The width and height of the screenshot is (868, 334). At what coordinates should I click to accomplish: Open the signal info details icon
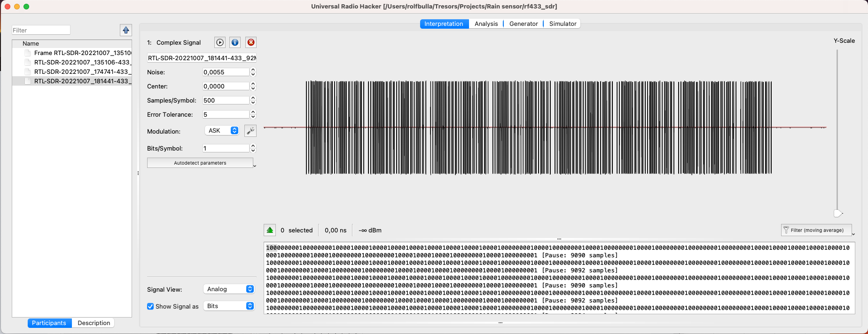tap(235, 42)
